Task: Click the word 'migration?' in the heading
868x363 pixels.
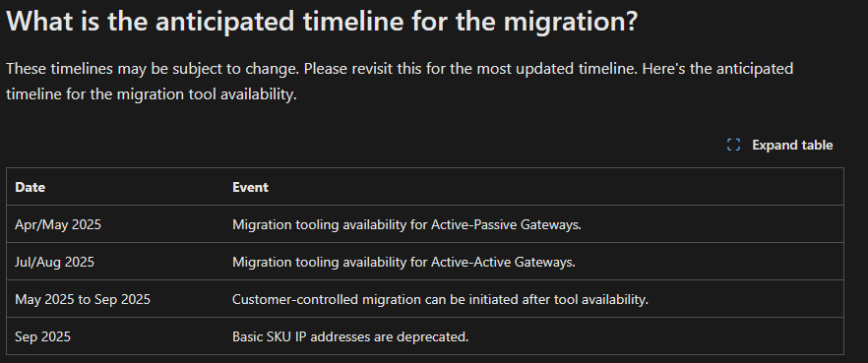Action: point(571,22)
